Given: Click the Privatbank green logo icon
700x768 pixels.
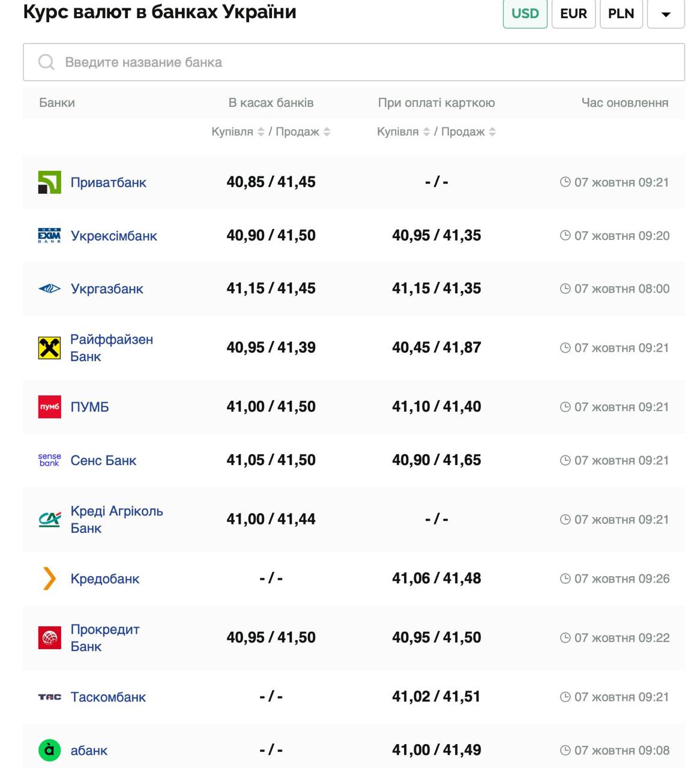Looking at the screenshot, I should (49, 182).
